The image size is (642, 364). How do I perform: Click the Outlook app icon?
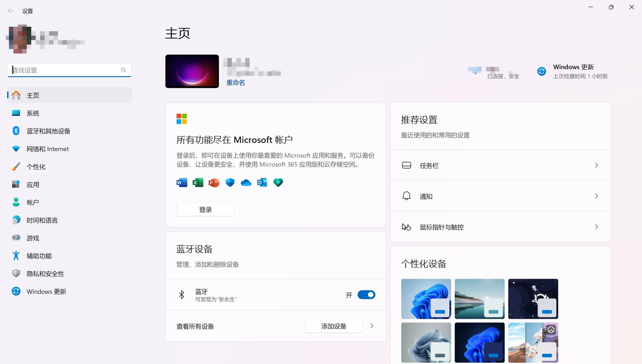click(x=262, y=183)
